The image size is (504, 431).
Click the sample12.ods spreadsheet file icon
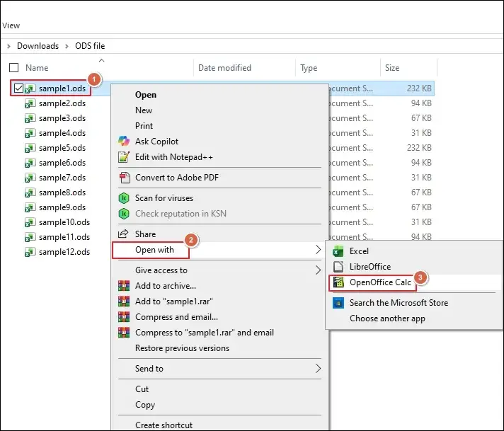click(30, 252)
